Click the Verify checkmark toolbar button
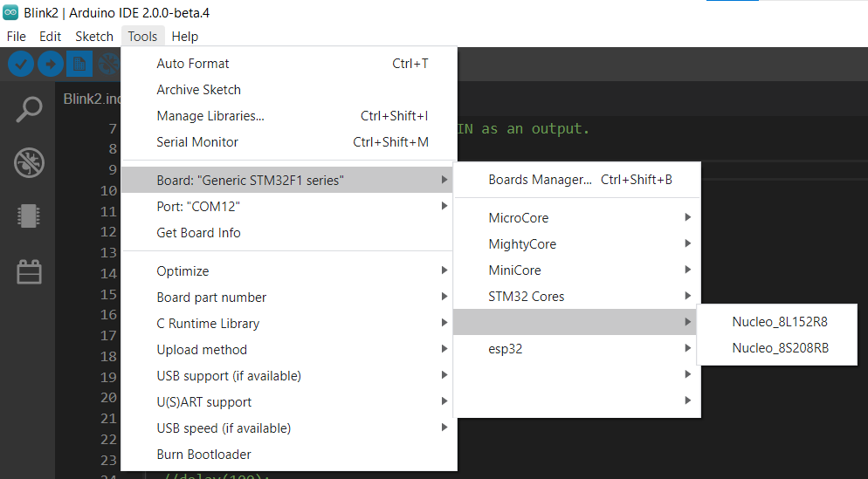This screenshot has width=868, height=479. 21,65
